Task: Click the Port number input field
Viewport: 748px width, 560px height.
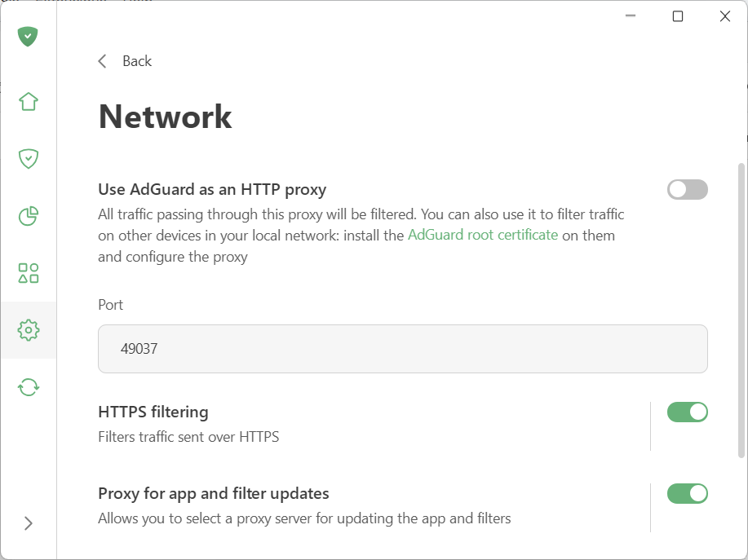Action: coord(402,348)
